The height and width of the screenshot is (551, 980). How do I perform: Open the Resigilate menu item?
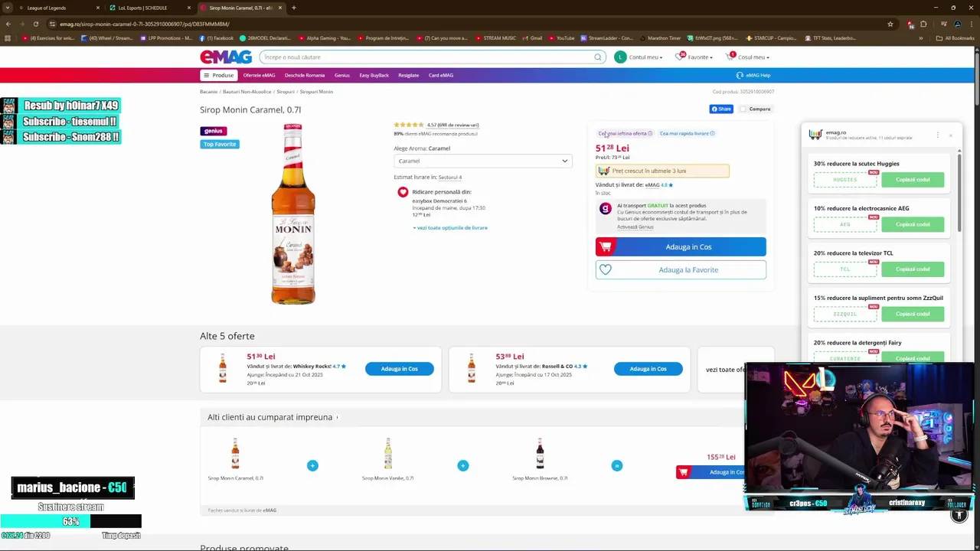(409, 75)
